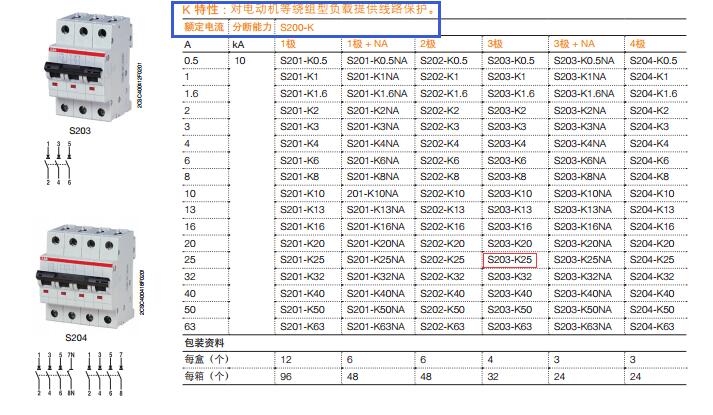Viewport: 713px width, 415px height.
Task: Select the '2极' column header
Action: coord(428,44)
